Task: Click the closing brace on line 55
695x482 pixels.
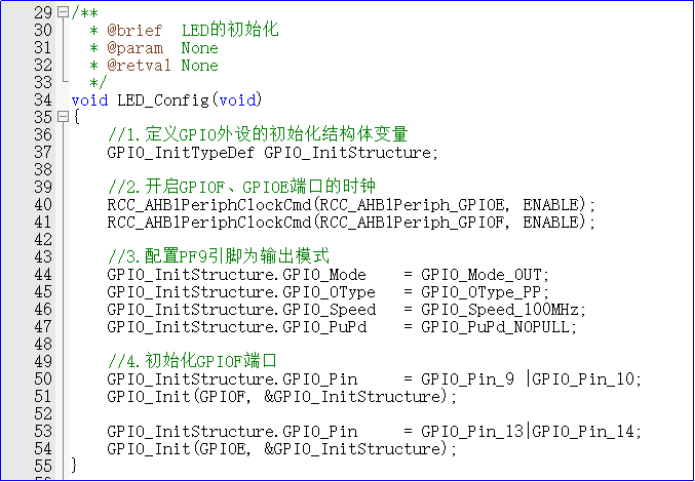Action: (73, 466)
